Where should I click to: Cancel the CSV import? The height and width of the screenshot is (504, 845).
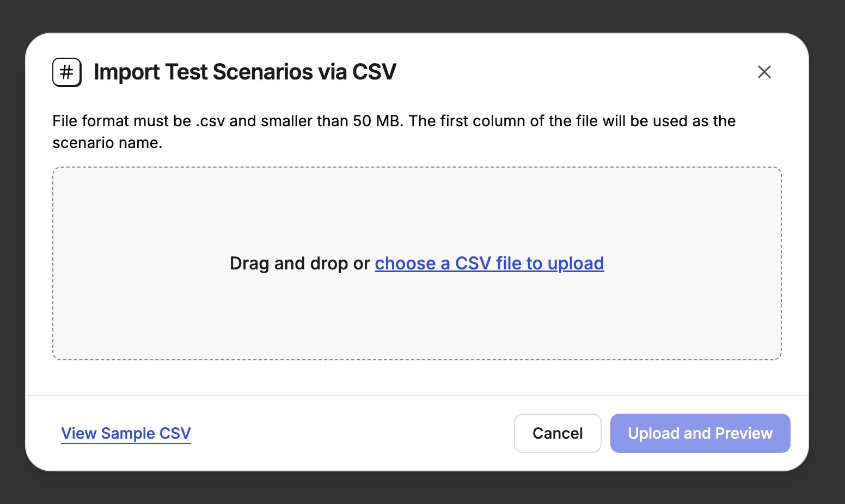(558, 433)
